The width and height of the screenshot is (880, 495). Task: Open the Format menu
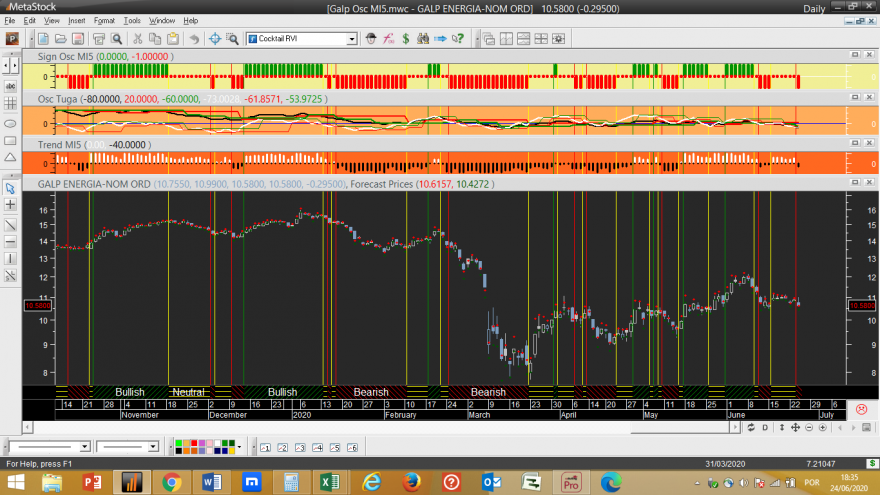pos(104,20)
